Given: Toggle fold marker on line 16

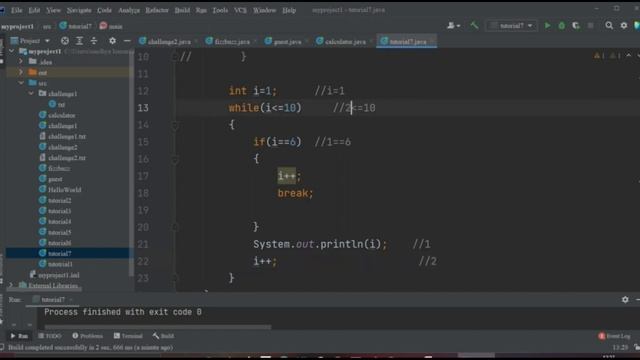Looking at the screenshot, I should (175, 159).
